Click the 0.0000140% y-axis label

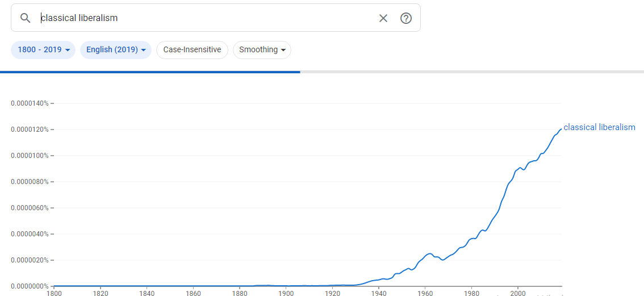30,103
